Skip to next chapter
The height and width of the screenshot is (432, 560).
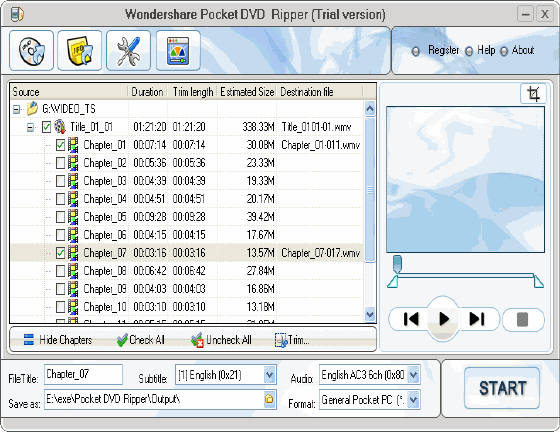477,319
